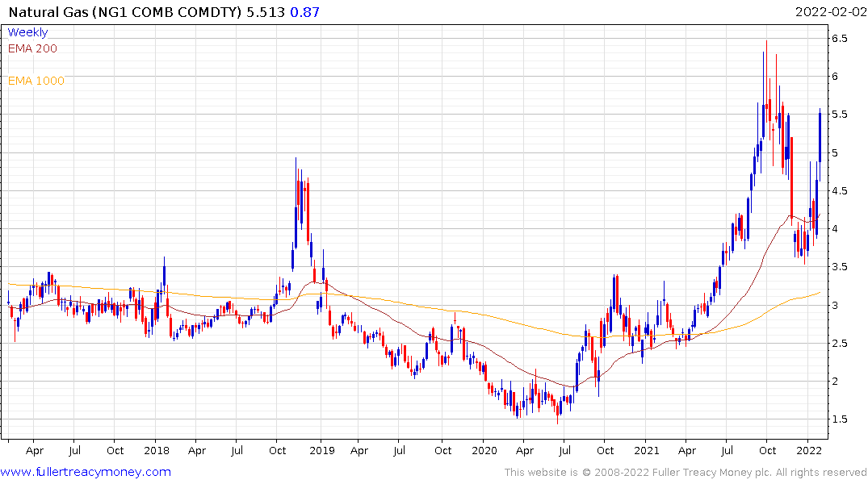Click the 2.5 price axis label
This screenshot has height=484, width=868.
[x=839, y=343]
